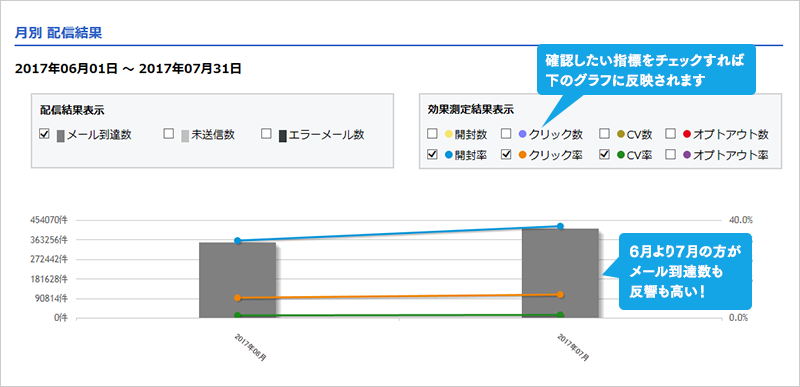Click the 363256件 axis value
Screen dimensions: 800x387
point(49,240)
